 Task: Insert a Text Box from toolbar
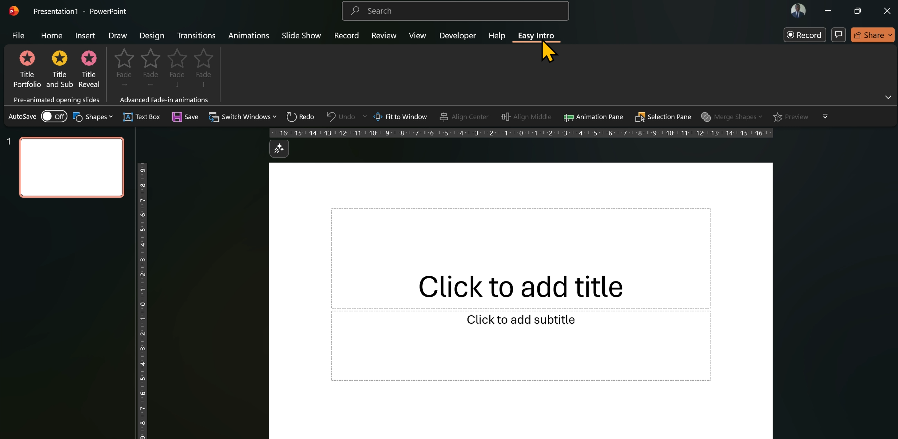coord(141,117)
